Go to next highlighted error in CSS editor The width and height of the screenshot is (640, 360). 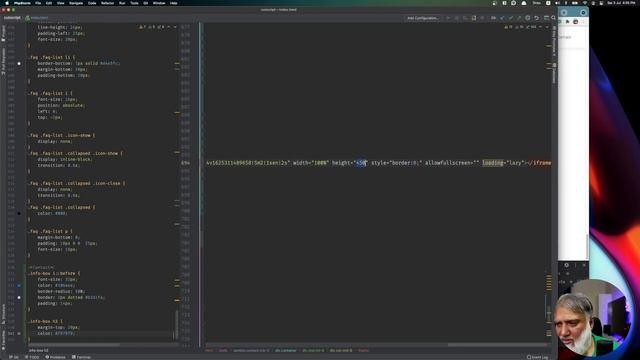pos(175,27)
